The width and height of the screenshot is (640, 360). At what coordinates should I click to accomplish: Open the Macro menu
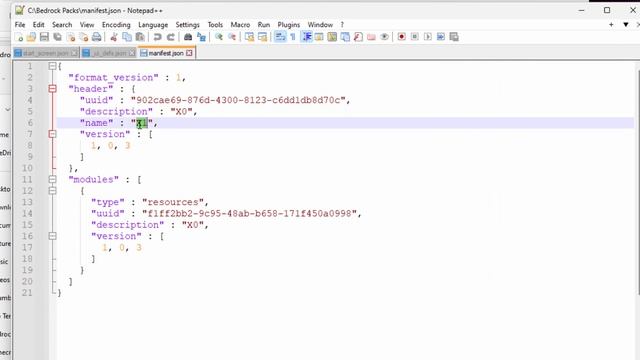pos(240,25)
